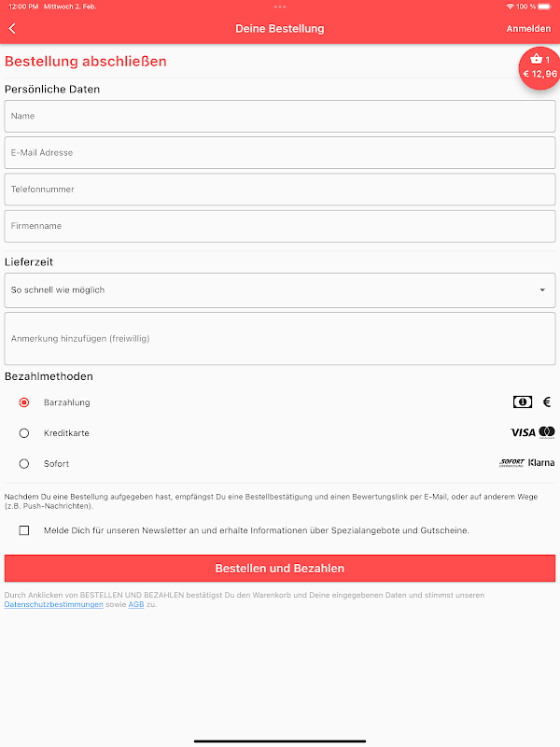Click the Anmerkung hinzufügen text box

click(280, 338)
